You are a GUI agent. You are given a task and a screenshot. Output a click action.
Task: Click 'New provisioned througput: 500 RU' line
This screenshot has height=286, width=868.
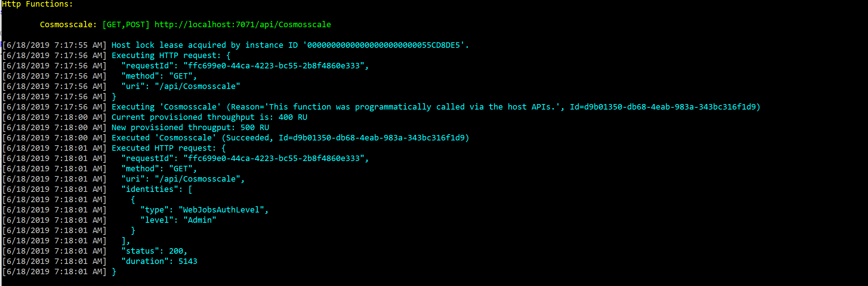click(x=190, y=128)
